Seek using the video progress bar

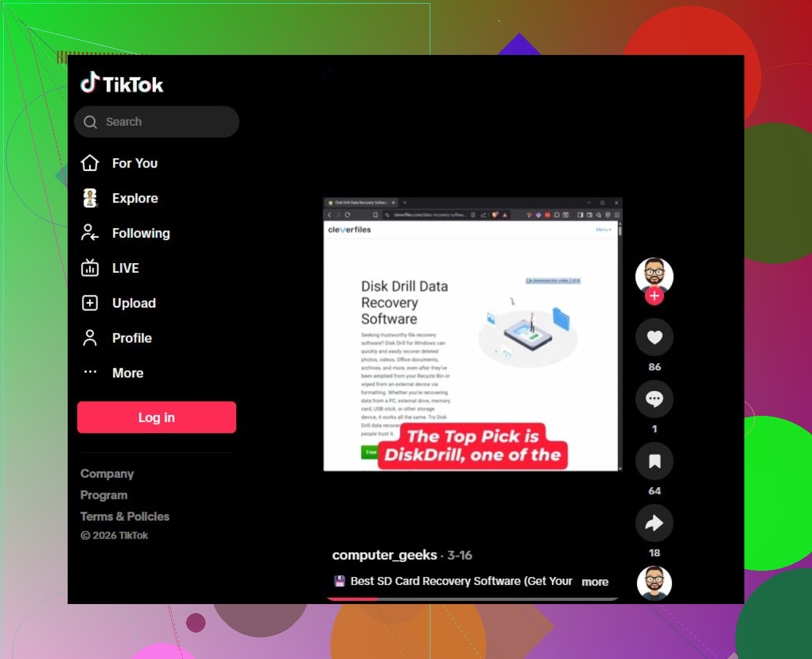(473, 599)
